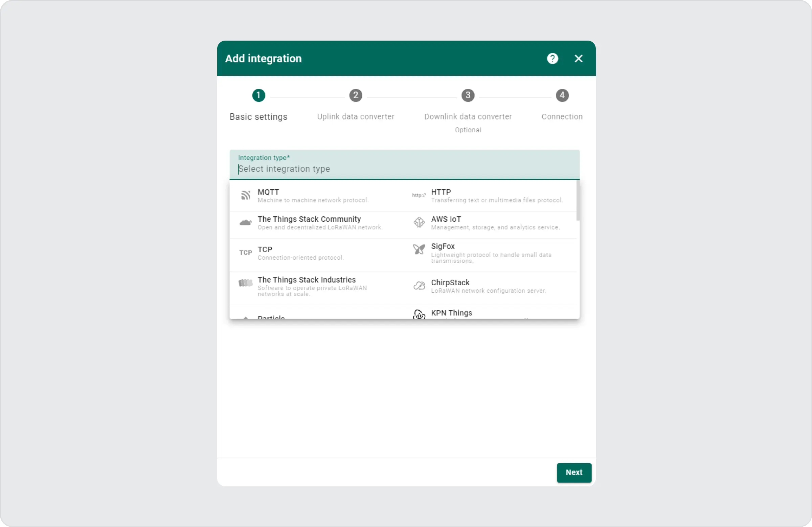
Task: Open the help question mark icon
Action: 552,59
